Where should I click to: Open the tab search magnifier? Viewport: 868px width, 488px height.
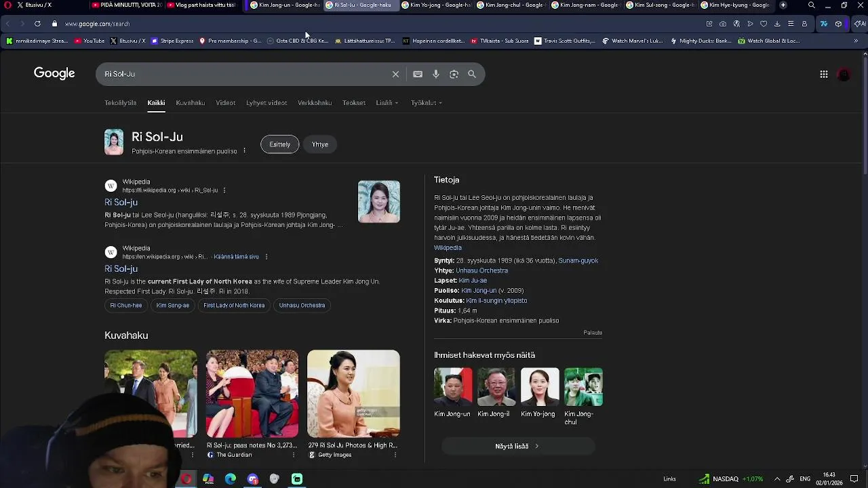tap(812, 5)
